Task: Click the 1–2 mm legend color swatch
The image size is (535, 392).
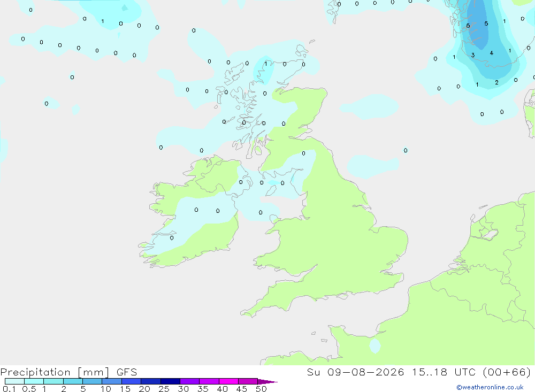Action: (x=53, y=381)
